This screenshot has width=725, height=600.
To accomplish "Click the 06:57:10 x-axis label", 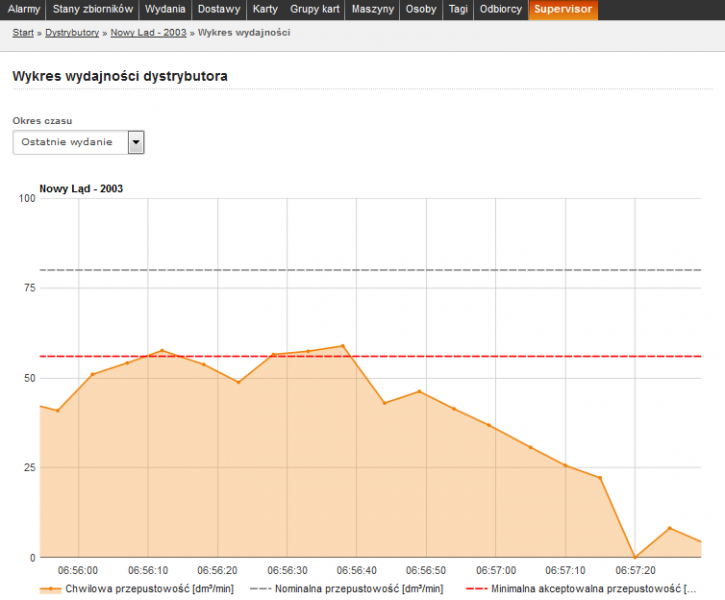I will (565, 570).
